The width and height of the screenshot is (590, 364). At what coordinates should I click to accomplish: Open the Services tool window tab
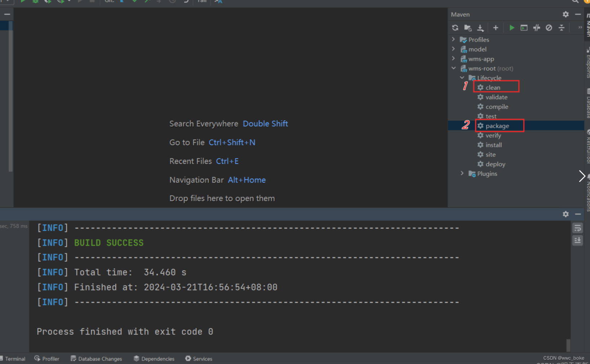pos(199,359)
